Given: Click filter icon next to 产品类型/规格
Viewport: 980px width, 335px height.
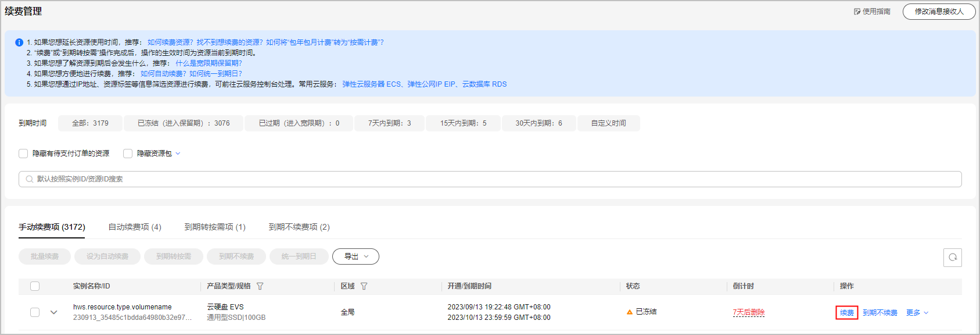Looking at the screenshot, I should point(260,286).
